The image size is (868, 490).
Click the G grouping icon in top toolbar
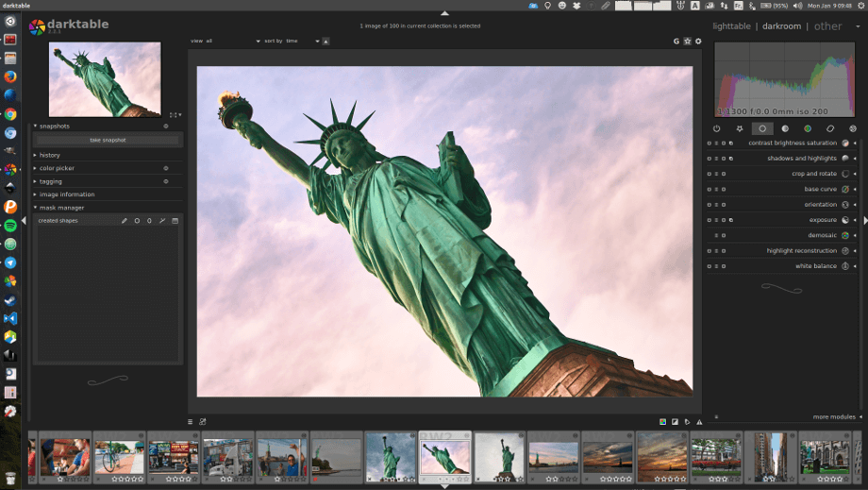676,41
